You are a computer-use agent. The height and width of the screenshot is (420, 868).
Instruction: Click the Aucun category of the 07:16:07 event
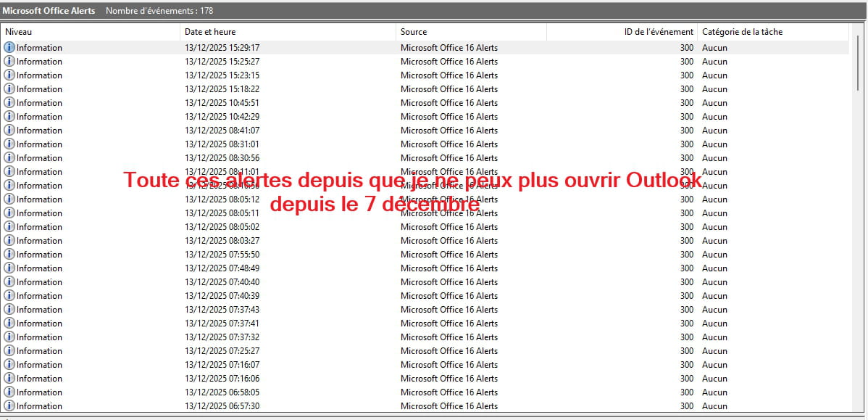point(714,365)
